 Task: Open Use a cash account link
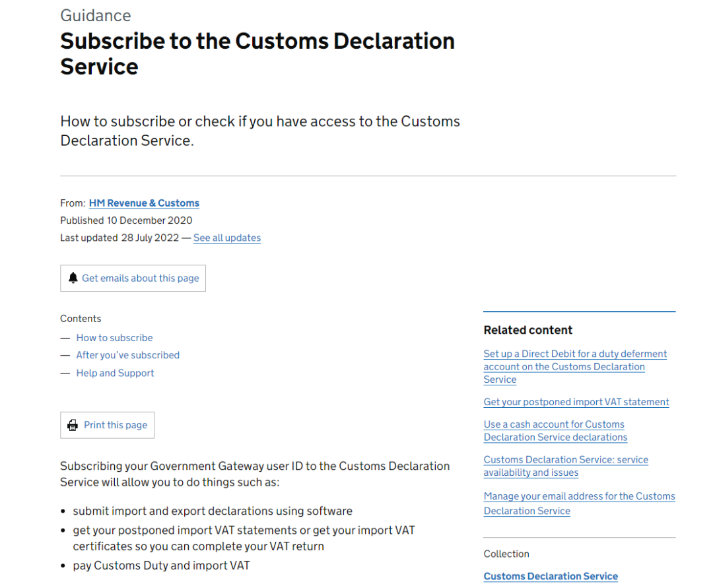(x=554, y=424)
